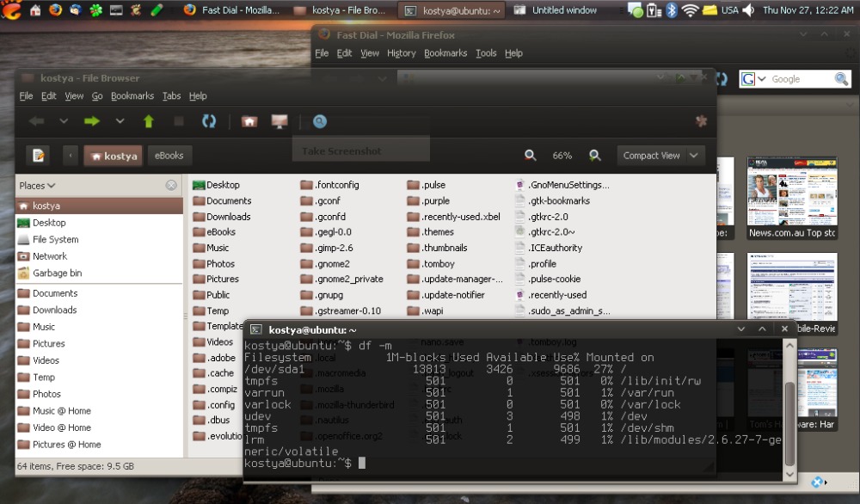Select the Documents folder in file list
Viewport: 860px width, 504px height.
(222, 200)
